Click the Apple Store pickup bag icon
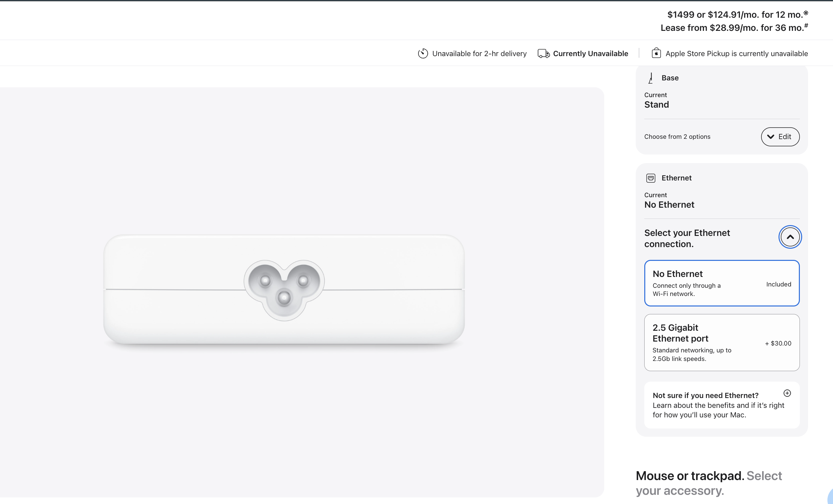The height and width of the screenshot is (504, 833). click(656, 53)
